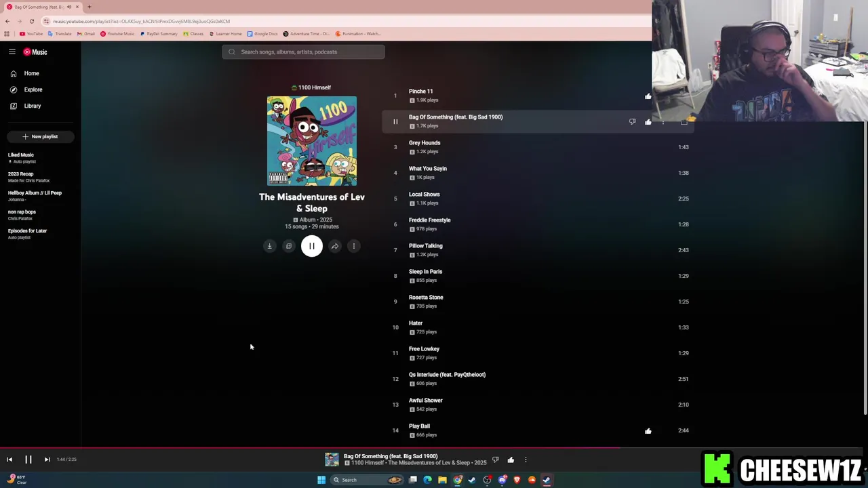Open a new browser tab
The width and height of the screenshot is (868, 488).
pyautogui.click(x=89, y=7)
